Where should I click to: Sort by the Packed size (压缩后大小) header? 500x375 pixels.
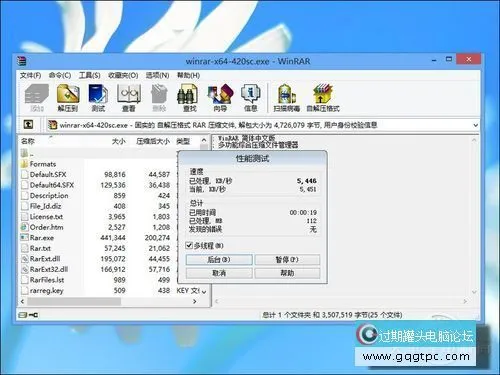click(x=152, y=141)
